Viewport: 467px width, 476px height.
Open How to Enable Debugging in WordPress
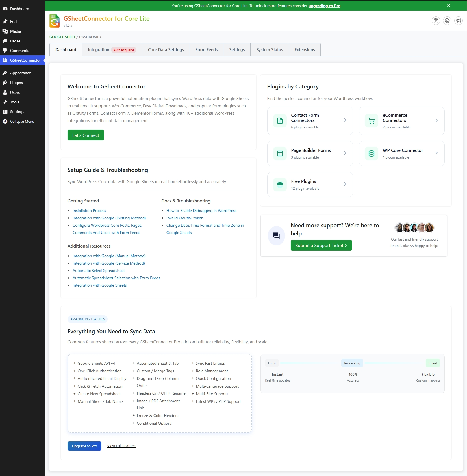click(201, 211)
